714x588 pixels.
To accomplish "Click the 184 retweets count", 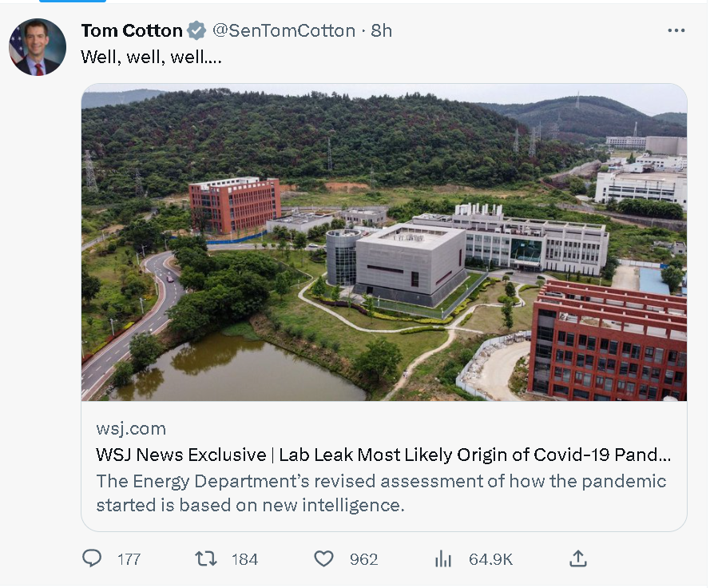I will [244, 559].
